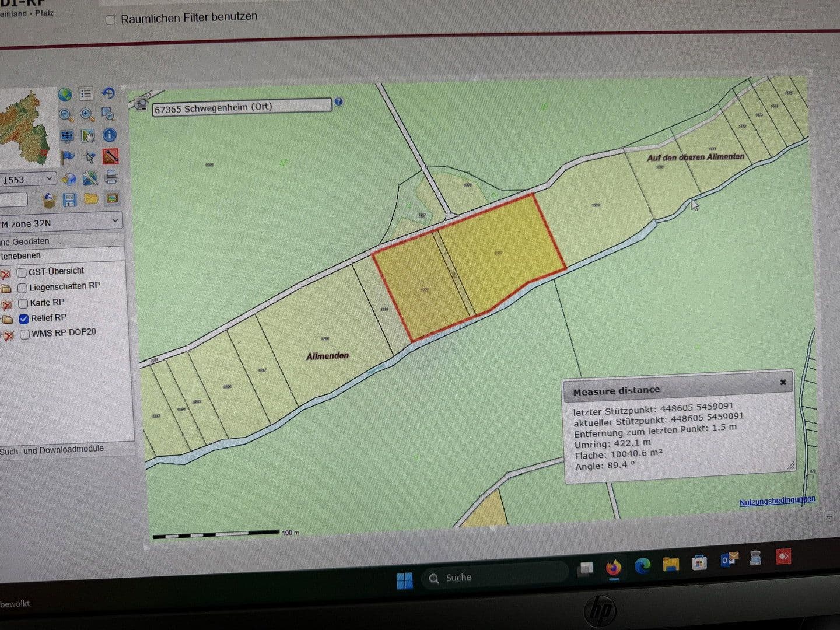Enable the Räumlichen Filter benutzen checkbox
The image size is (840, 630).
pos(110,20)
